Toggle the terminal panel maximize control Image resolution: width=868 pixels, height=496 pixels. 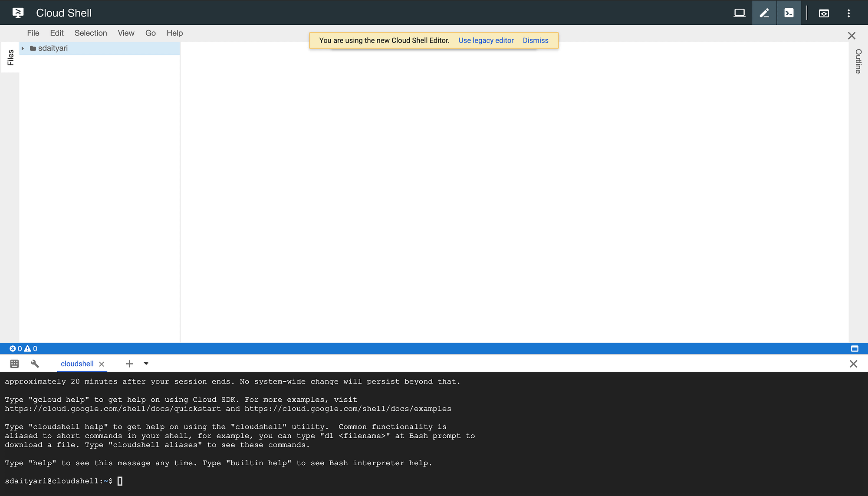click(855, 348)
